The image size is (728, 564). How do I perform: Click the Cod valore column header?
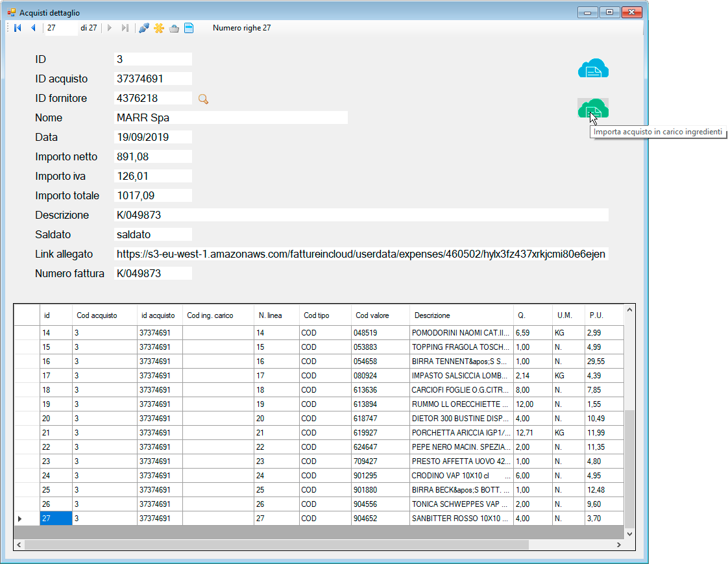(x=380, y=315)
